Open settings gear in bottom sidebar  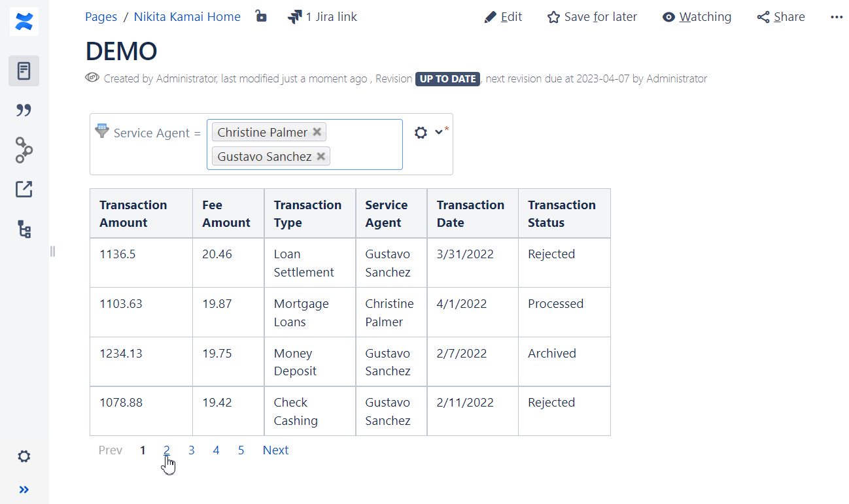[24, 456]
